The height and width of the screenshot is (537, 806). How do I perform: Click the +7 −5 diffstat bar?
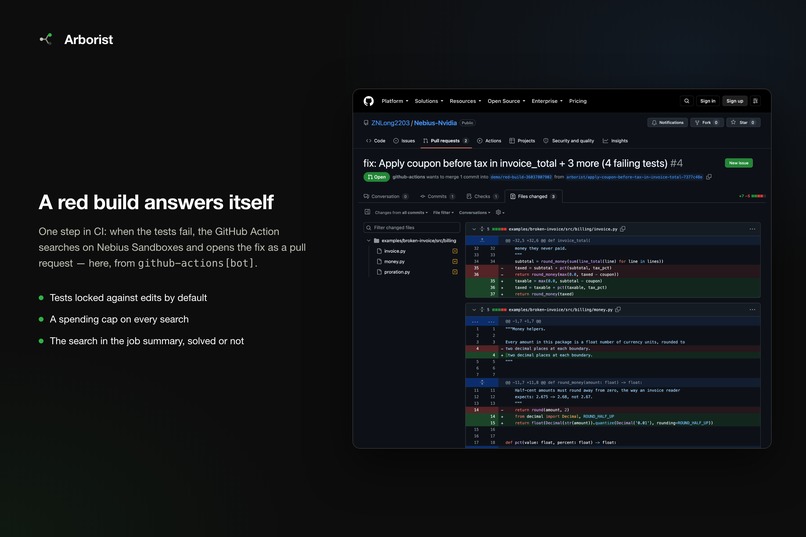point(752,196)
